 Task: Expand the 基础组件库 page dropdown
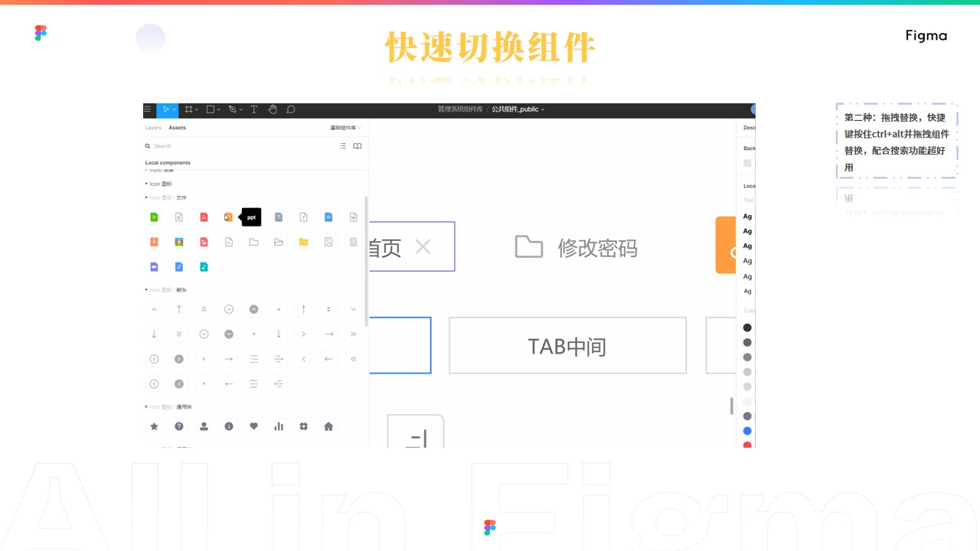tap(346, 128)
